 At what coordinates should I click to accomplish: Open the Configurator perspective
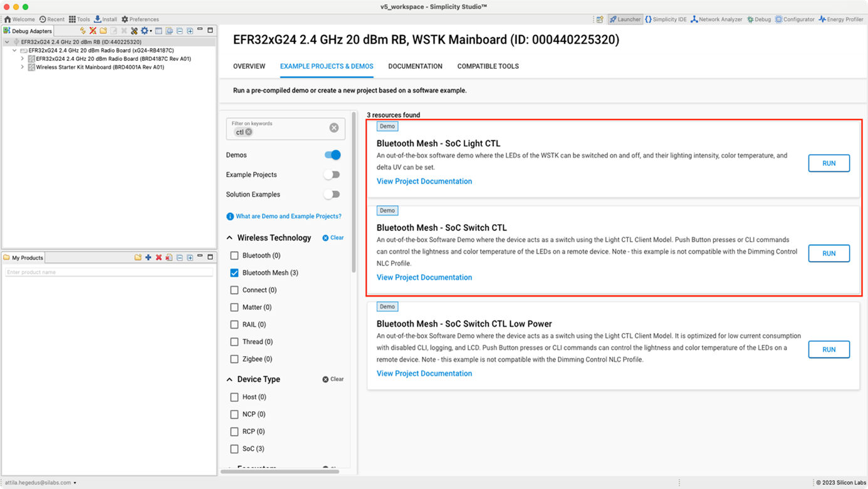pyautogui.click(x=794, y=19)
